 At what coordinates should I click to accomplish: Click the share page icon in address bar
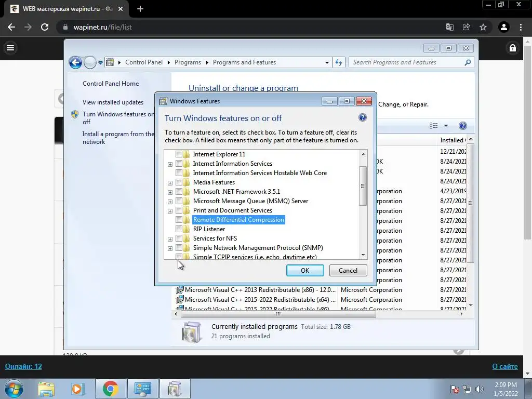point(466,27)
